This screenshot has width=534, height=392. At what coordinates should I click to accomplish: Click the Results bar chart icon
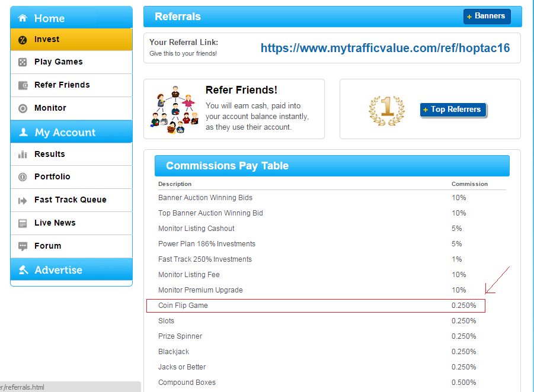[x=23, y=155]
